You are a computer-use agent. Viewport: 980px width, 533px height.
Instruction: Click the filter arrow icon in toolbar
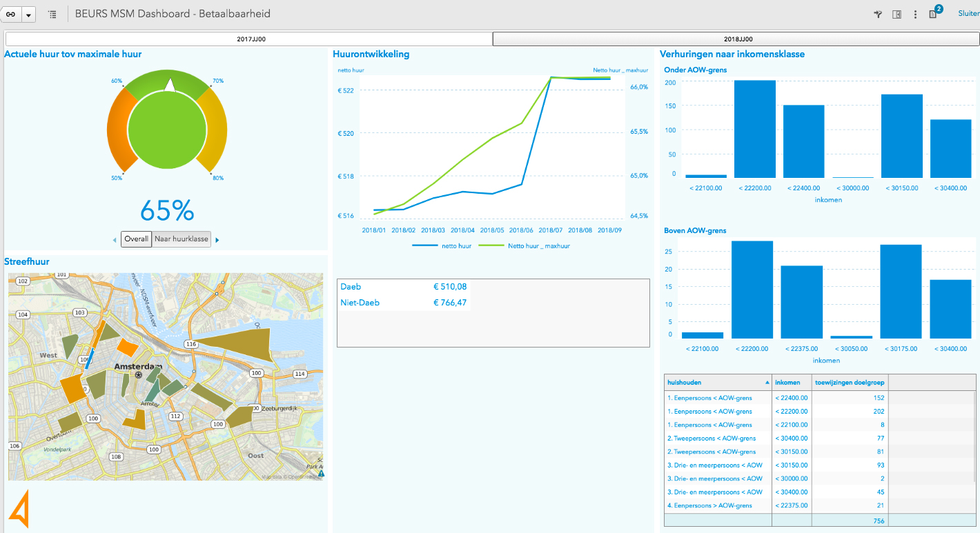click(878, 14)
